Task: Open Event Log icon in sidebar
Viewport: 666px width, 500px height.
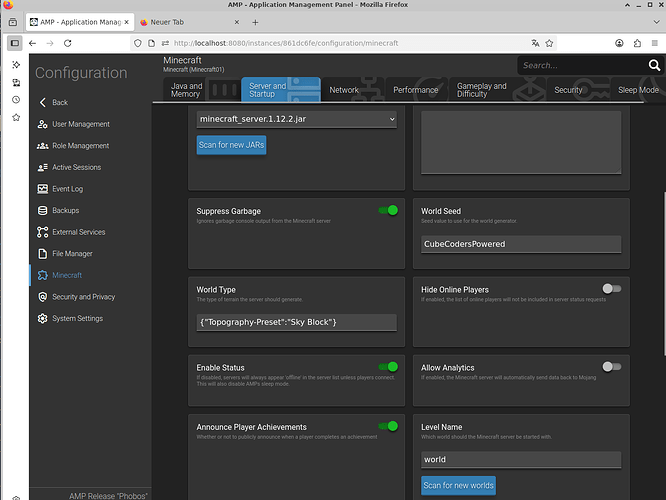Action: tap(42, 189)
